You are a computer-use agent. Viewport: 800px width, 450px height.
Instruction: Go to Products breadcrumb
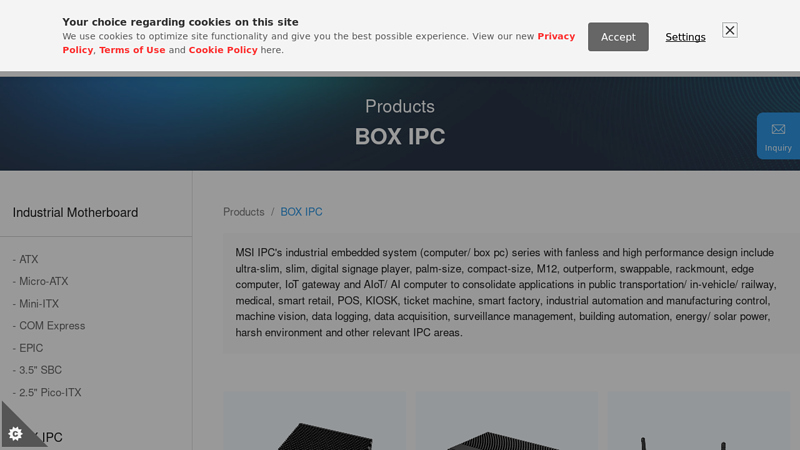[244, 212]
